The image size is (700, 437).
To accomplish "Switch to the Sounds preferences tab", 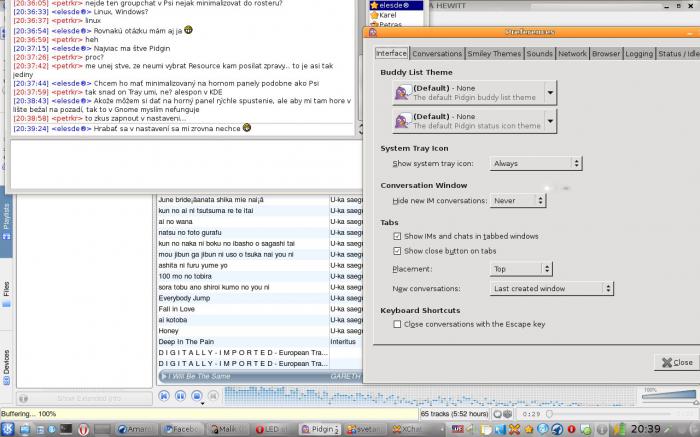I will click(x=539, y=54).
